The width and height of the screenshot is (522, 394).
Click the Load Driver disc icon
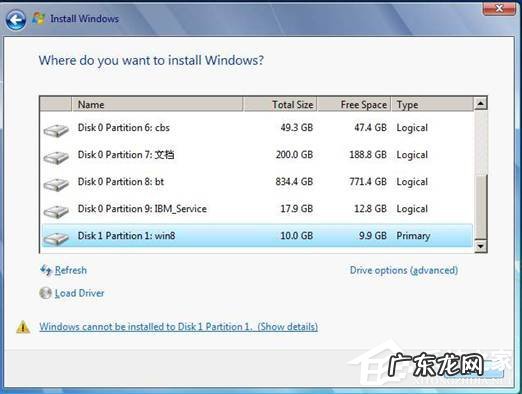(45, 293)
